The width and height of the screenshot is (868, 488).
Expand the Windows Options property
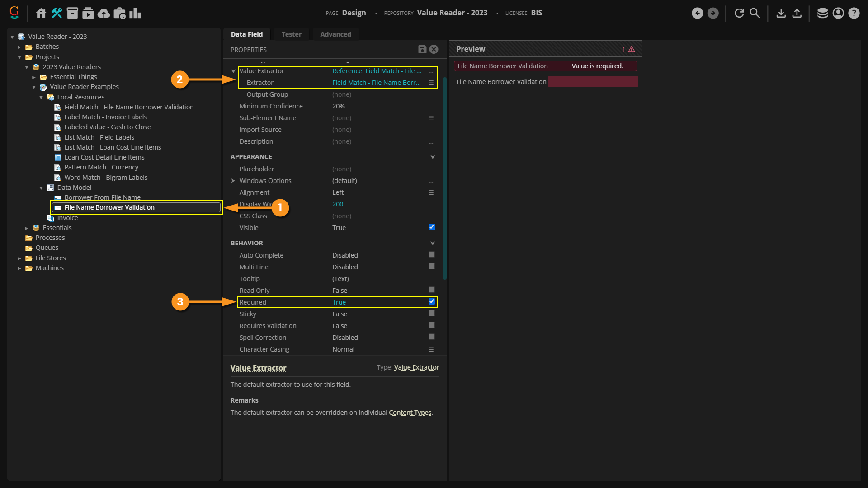[233, 181]
